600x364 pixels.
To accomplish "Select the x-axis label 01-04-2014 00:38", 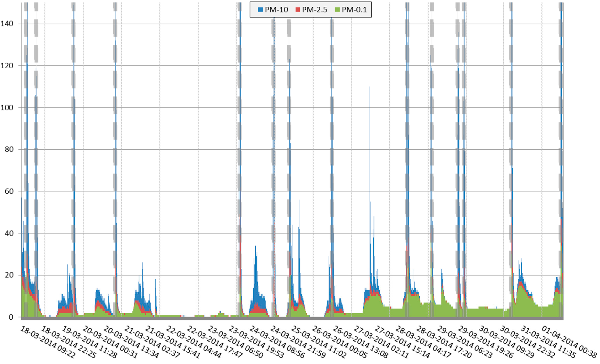I will (x=569, y=342).
